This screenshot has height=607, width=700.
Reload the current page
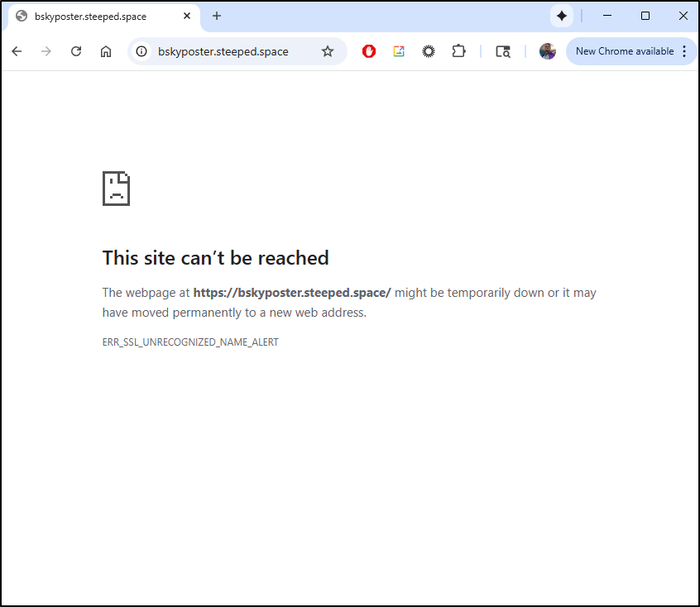[x=76, y=51]
